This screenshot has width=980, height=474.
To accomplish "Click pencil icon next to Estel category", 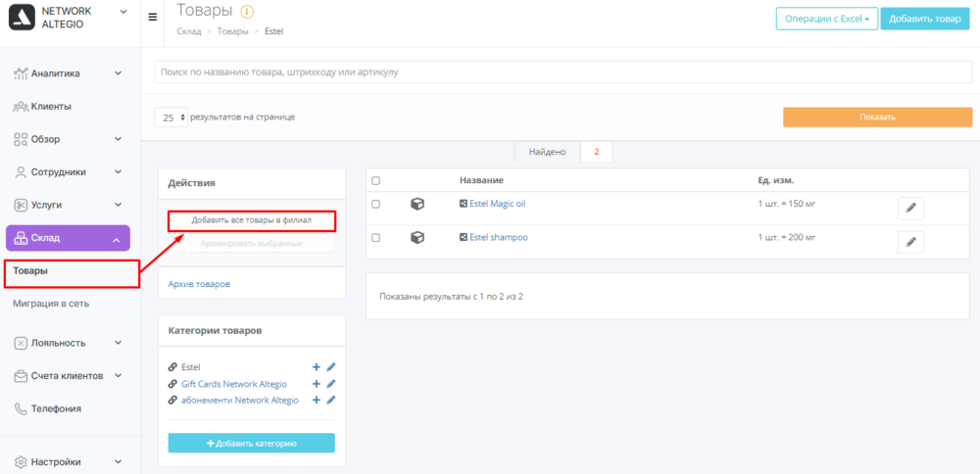I will 331,367.
